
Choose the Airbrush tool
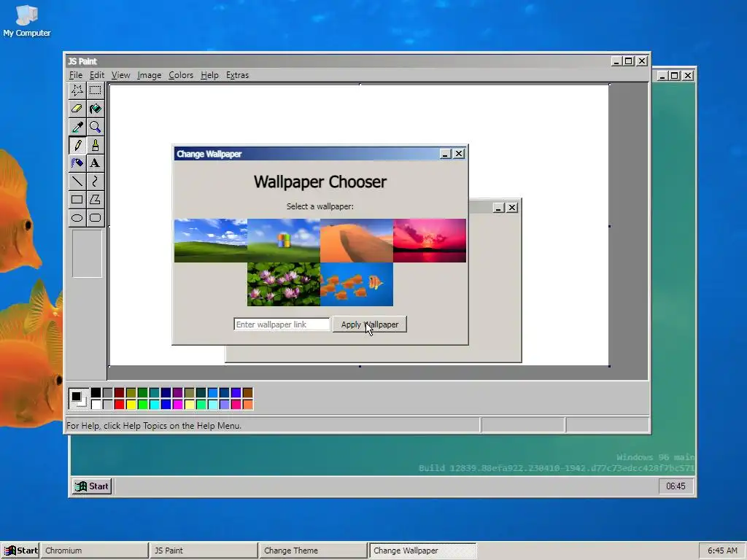[77, 163]
